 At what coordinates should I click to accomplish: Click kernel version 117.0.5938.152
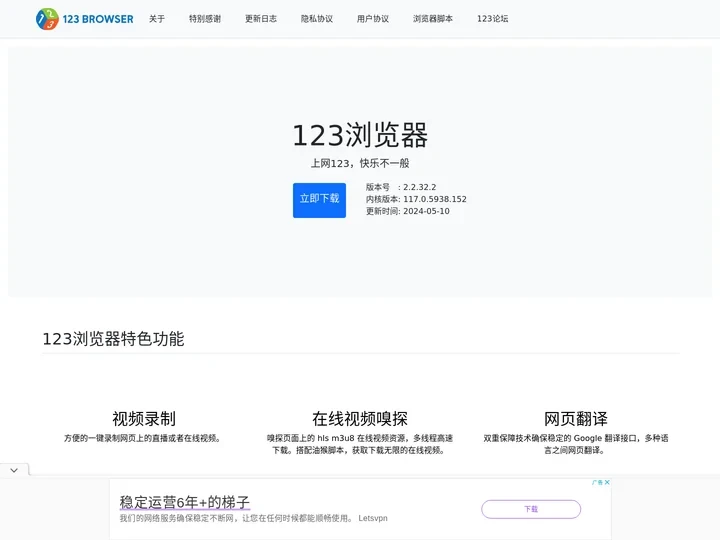[x=435, y=199]
